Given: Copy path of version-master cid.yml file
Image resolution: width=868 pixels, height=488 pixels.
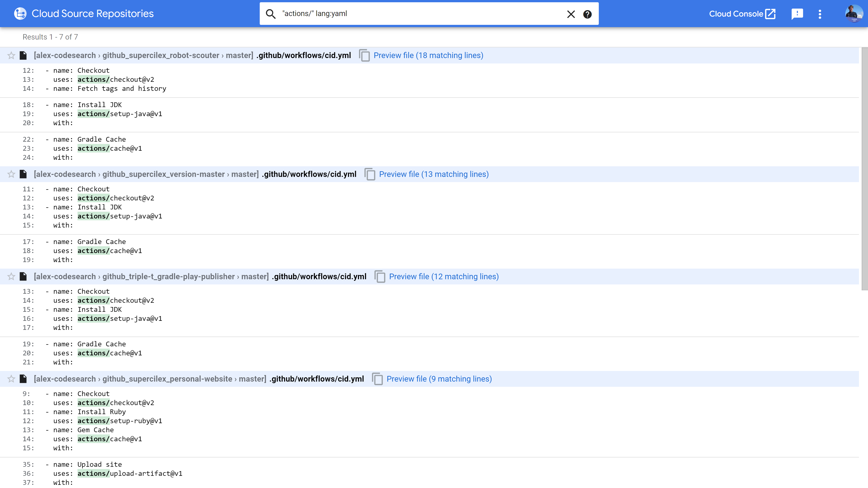Looking at the screenshot, I should [x=370, y=174].
